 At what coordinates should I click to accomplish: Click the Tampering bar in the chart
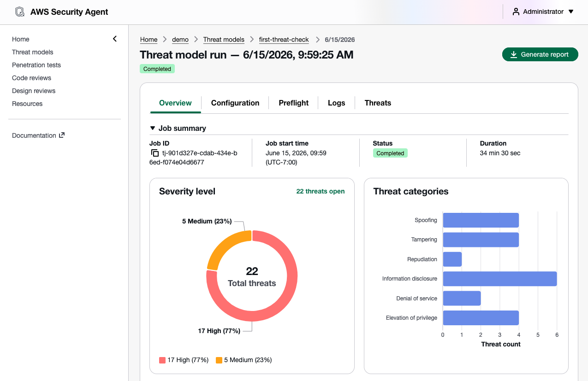[481, 240]
